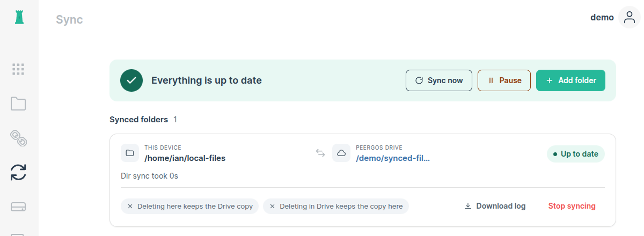
Task: Download the sync log
Action: click(x=495, y=206)
